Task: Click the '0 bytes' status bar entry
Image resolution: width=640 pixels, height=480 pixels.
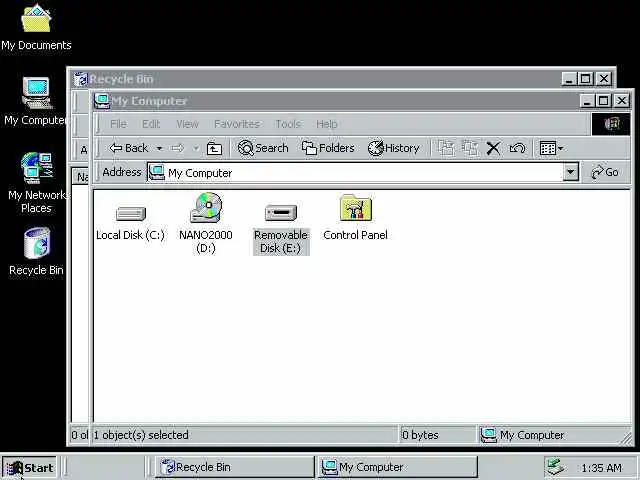Action: (x=420, y=435)
